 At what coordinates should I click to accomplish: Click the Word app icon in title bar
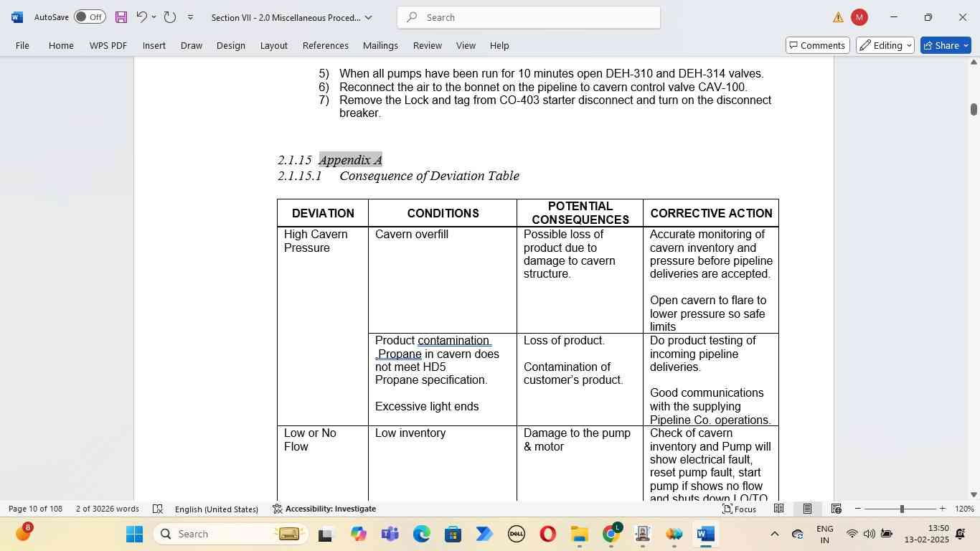[x=17, y=17]
